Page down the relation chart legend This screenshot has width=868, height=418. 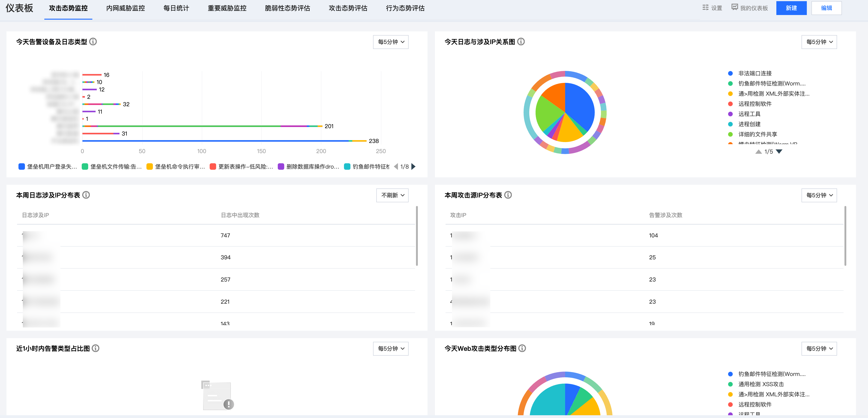point(779,152)
